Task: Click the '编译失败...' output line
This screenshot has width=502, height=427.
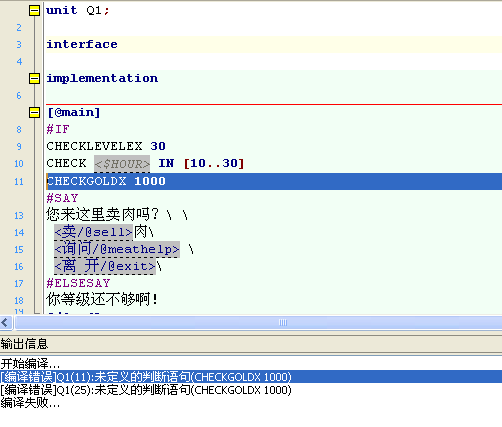Action: [30, 403]
